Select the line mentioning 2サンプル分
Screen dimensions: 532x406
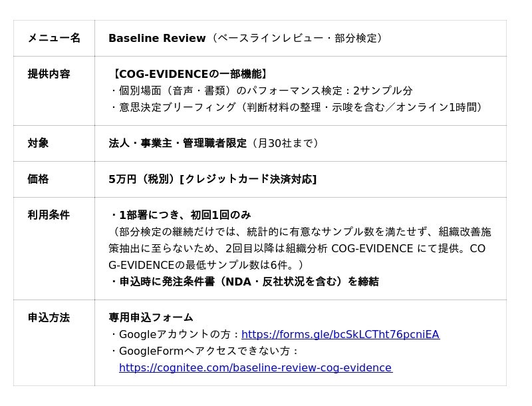point(261,91)
